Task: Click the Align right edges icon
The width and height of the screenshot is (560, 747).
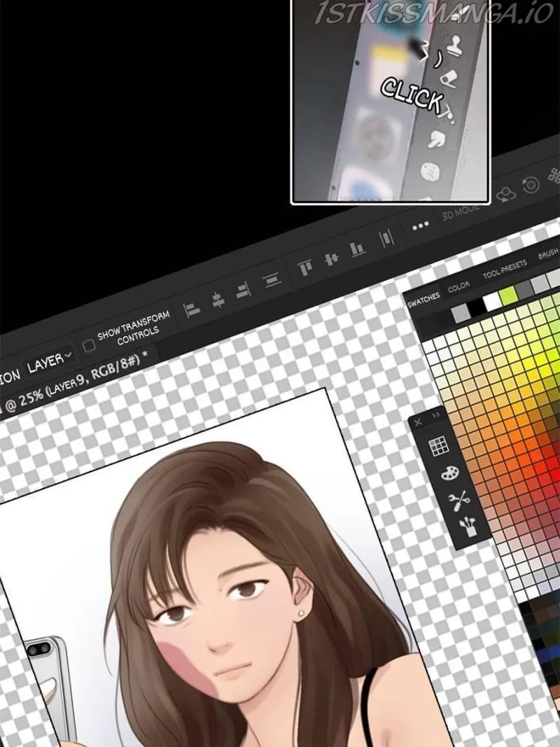Action: (x=244, y=290)
